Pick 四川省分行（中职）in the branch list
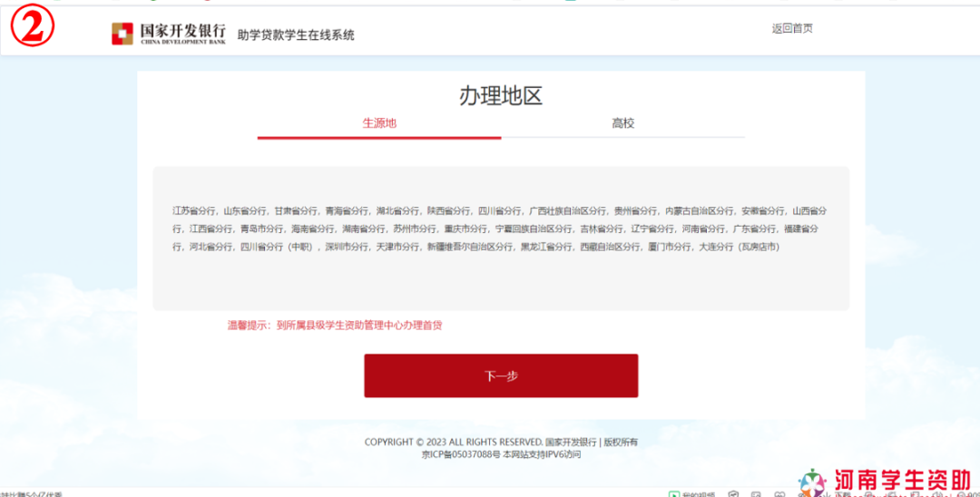The height and width of the screenshot is (497, 980). [x=275, y=247]
